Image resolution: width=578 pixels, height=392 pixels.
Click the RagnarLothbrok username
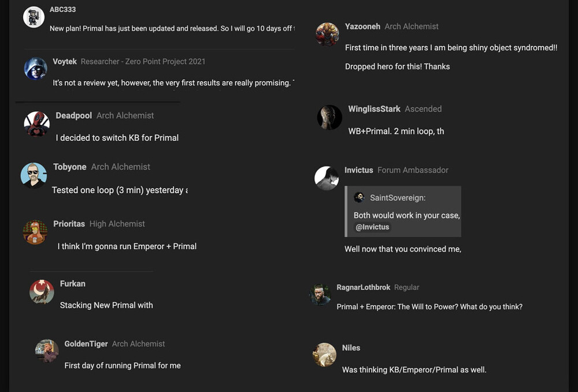click(363, 287)
